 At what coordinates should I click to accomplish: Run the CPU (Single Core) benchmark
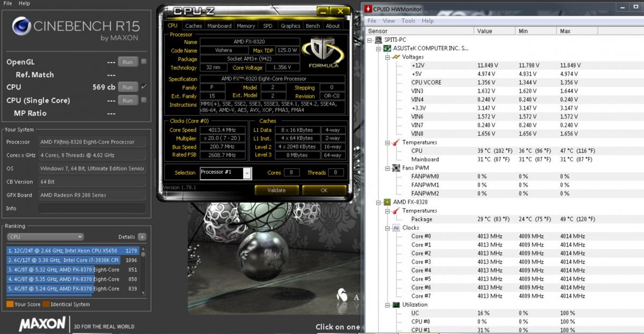(128, 100)
